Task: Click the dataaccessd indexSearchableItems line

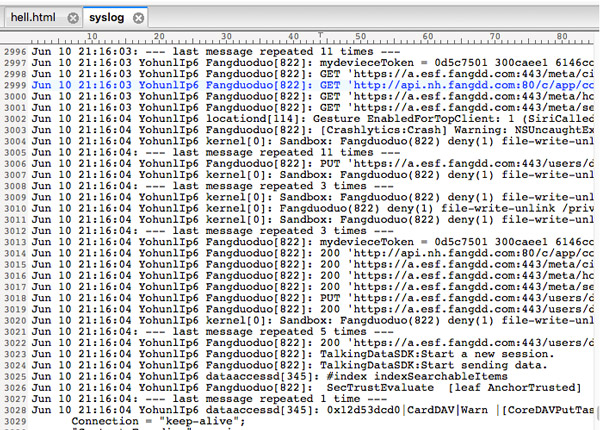Action: click(x=269, y=376)
